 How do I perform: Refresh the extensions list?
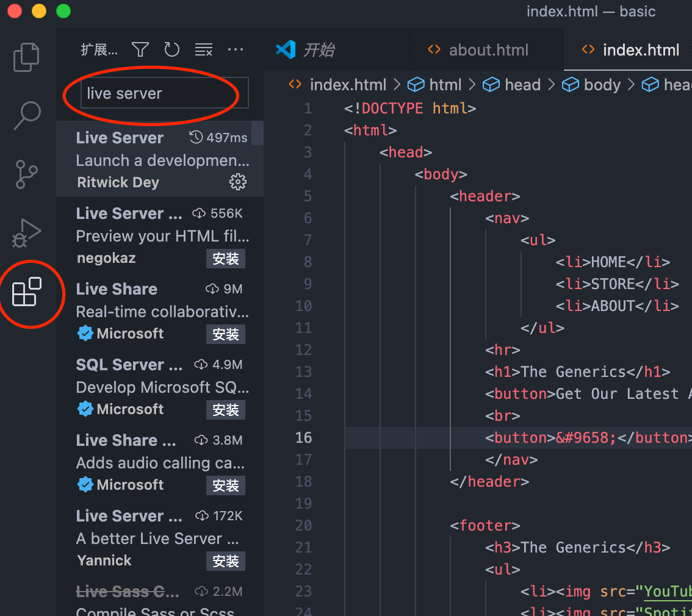[171, 49]
